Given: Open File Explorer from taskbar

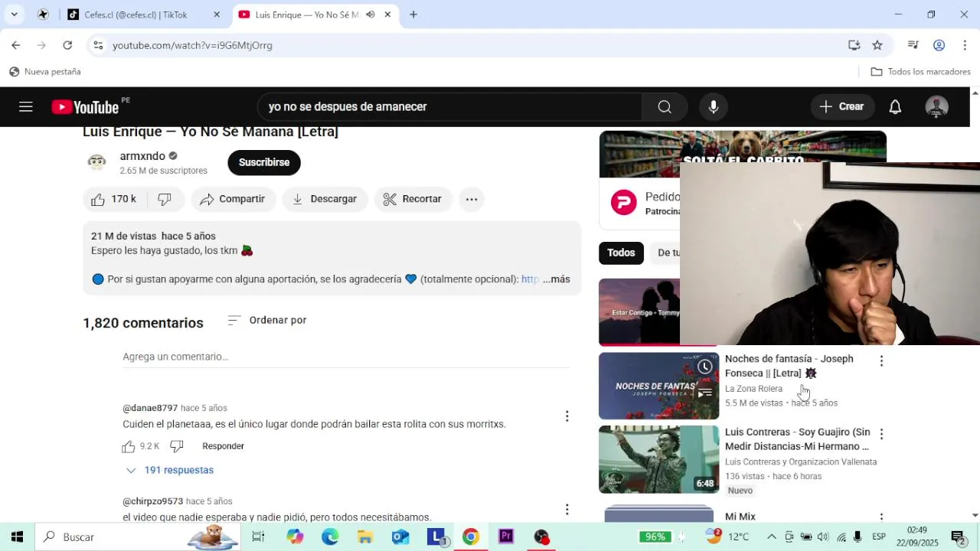Looking at the screenshot, I should pyautogui.click(x=365, y=537).
